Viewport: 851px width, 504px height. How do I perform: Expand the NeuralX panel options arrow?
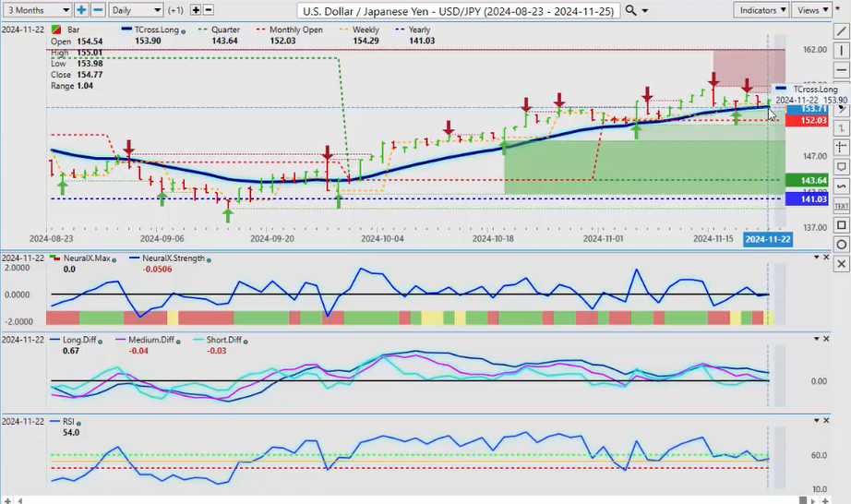coord(827,256)
